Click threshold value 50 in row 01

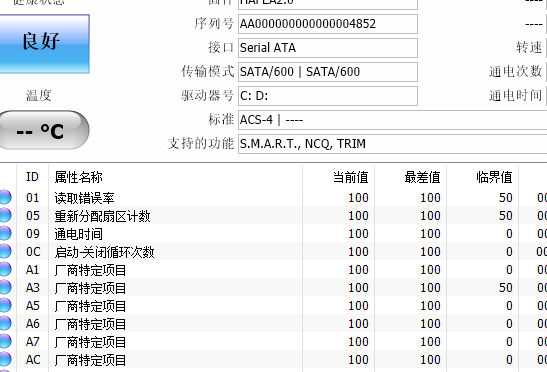(505, 198)
